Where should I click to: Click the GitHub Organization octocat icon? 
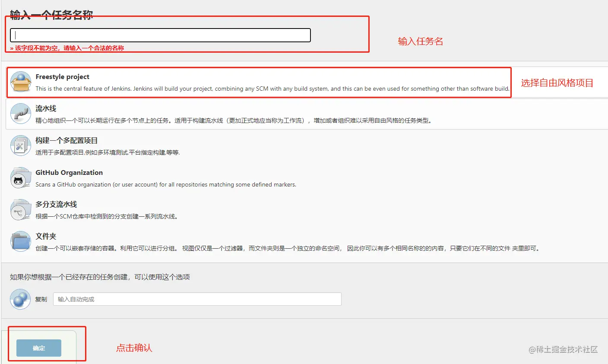click(21, 178)
